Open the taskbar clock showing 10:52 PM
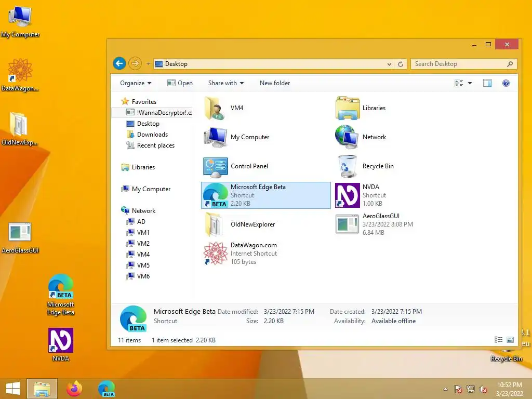Image resolution: width=532 pixels, height=399 pixels. click(x=510, y=389)
